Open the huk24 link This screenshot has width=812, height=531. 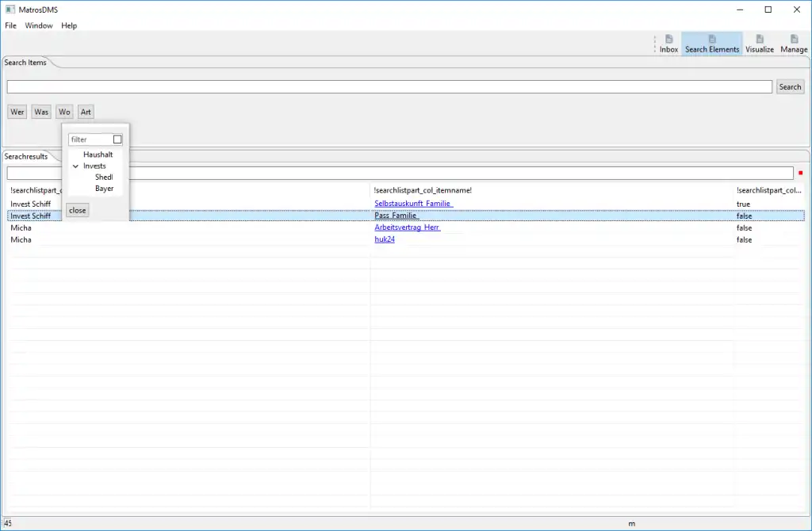385,239
